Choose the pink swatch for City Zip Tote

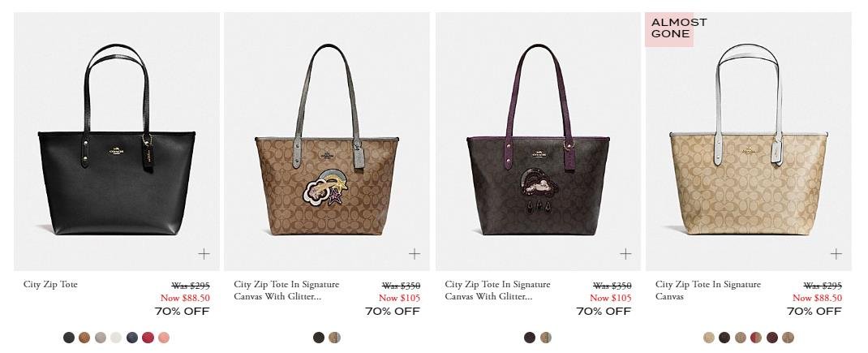[x=163, y=338]
